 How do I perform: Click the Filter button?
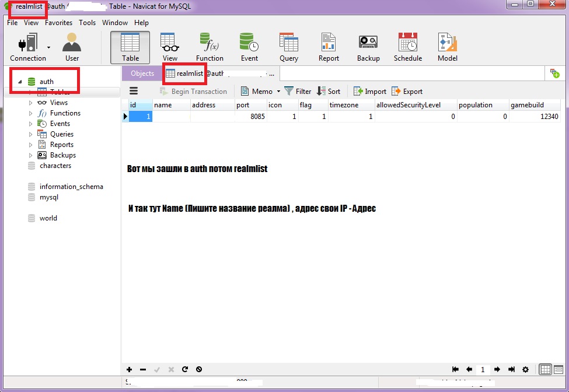pos(298,92)
